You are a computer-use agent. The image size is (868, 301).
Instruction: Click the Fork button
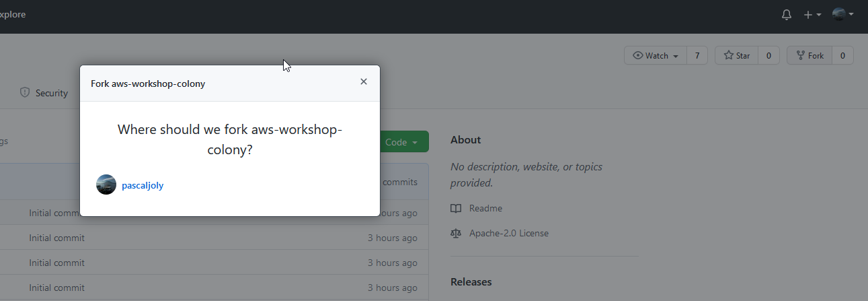tap(810, 55)
